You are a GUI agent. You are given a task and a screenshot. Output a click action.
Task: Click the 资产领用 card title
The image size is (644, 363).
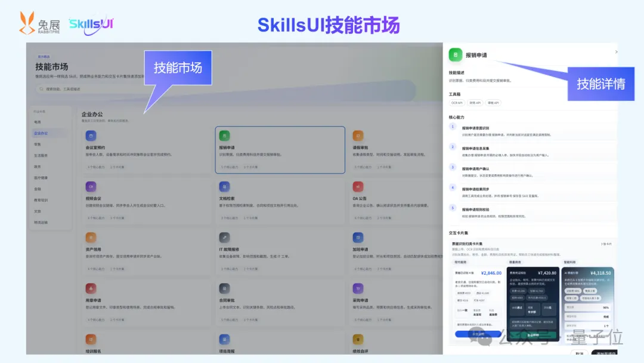coord(93,250)
